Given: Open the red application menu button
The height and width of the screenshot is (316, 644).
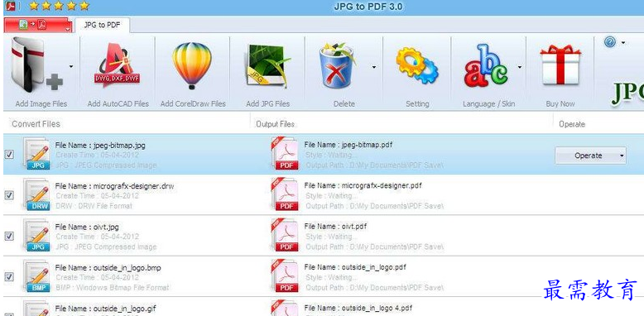Looking at the screenshot, I should tap(38, 25).
